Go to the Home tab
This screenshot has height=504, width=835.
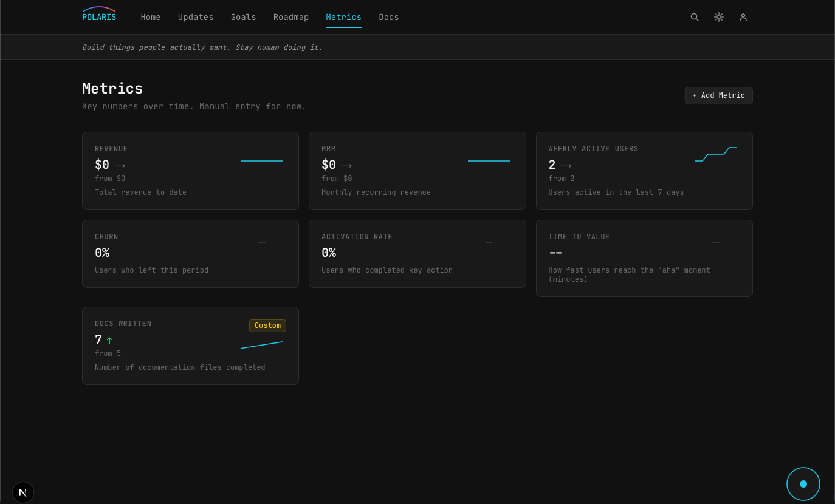pos(151,17)
